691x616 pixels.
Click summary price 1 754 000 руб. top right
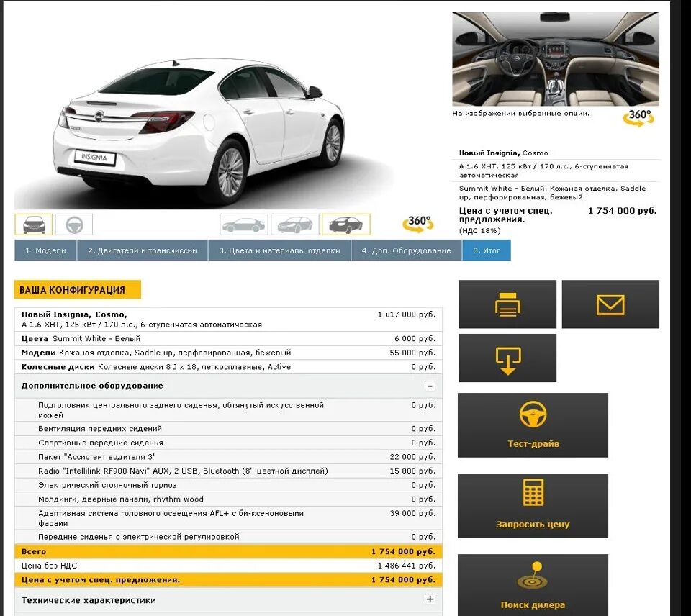pyautogui.click(x=622, y=211)
